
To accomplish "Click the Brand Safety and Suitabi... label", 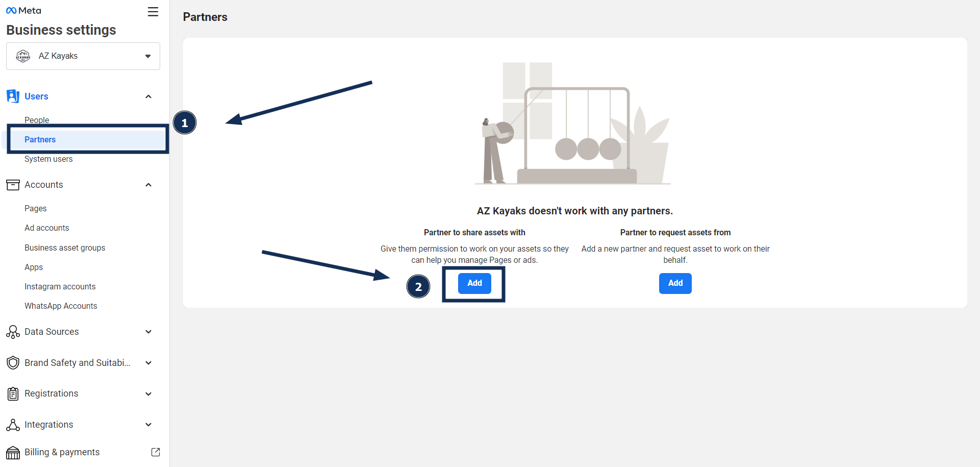I will coord(78,363).
